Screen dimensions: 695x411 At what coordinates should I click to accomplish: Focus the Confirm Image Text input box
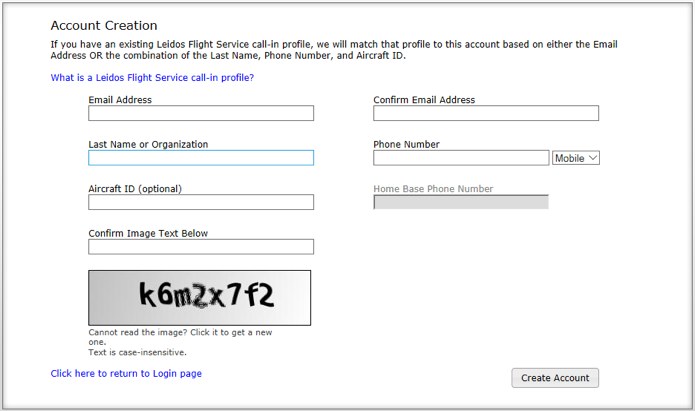click(200, 247)
